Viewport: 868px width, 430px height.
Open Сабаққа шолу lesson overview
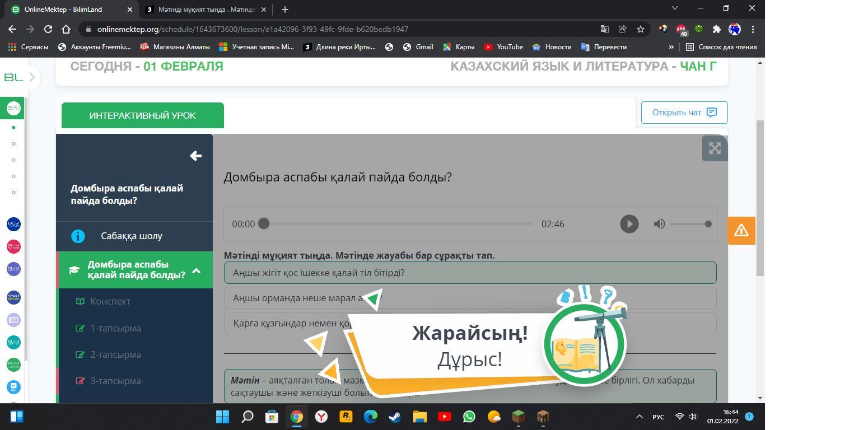tap(132, 236)
